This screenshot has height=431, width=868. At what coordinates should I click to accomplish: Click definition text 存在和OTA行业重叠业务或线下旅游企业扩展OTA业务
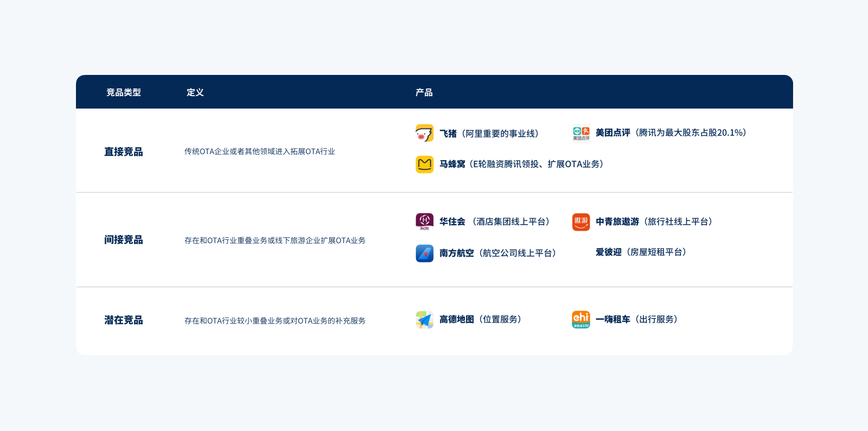point(275,240)
